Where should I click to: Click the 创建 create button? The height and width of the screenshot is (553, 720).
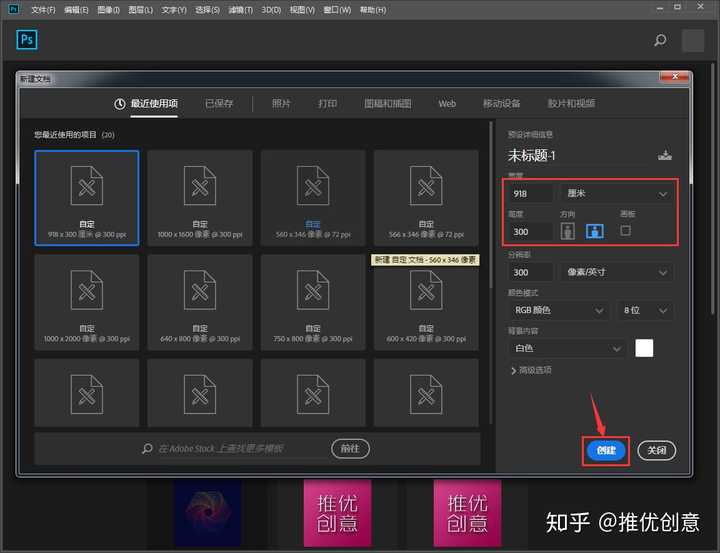pyautogui.click(x=606, y=451)
